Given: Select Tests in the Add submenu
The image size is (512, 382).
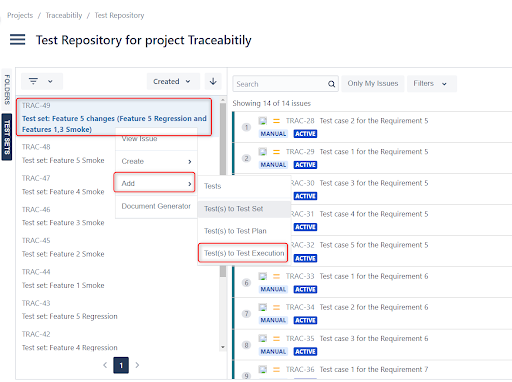Looking at the screenshot, I should pos(244,186).
